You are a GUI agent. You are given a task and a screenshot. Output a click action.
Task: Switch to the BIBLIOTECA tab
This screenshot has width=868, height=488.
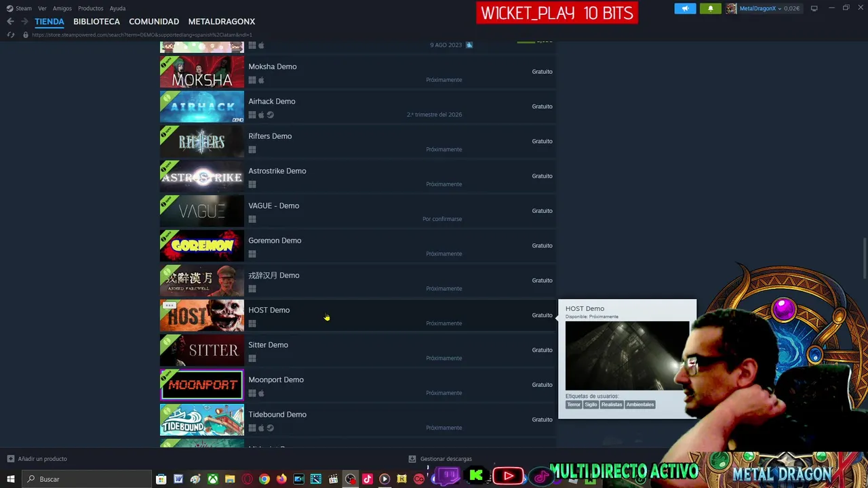pyautogui.click(x=96, y=22)
